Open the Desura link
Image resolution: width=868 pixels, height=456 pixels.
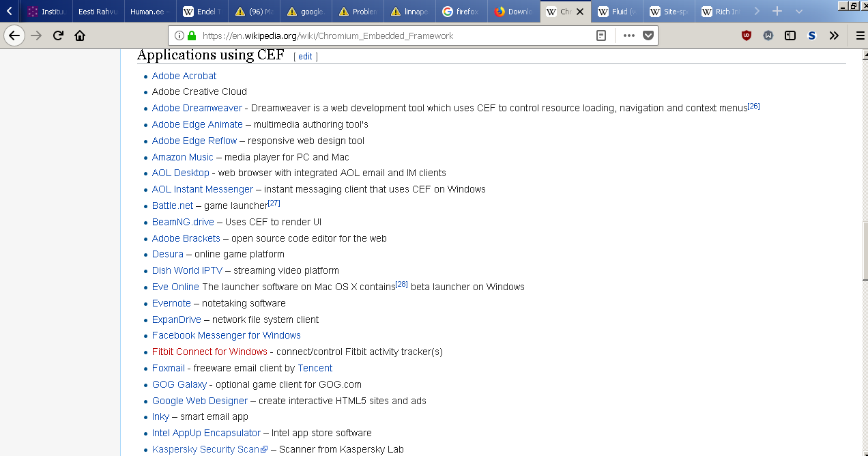point(168,254)
